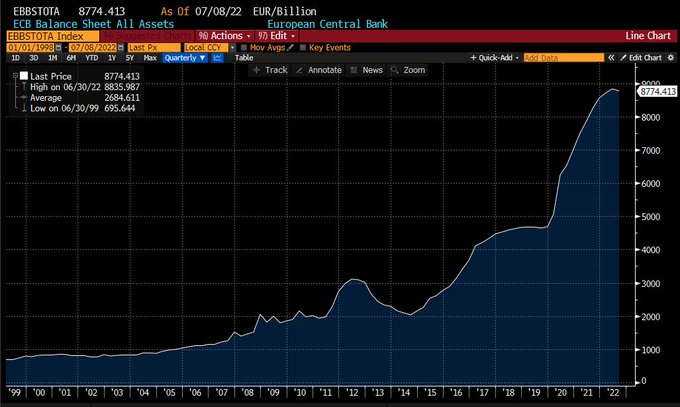
Task: Click the 'European Central Bank' source text
Action: pos(327,24)
